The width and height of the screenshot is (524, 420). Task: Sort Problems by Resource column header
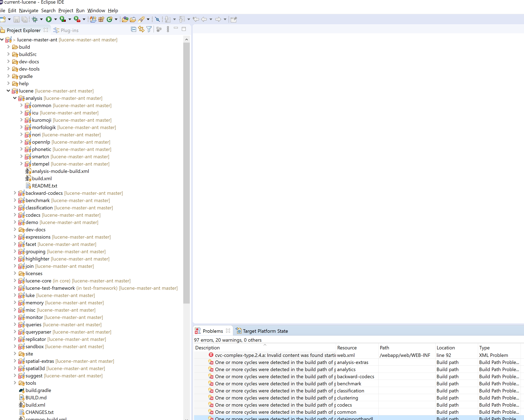357,348
